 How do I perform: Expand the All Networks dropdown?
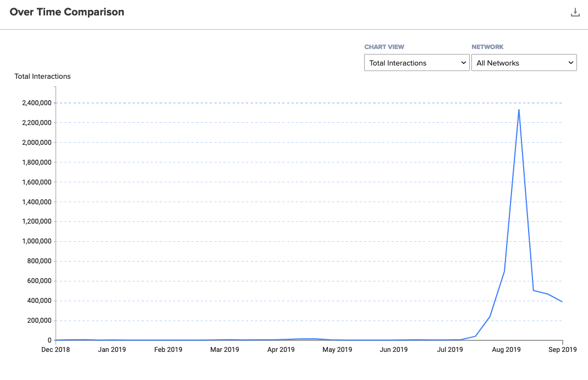(524, 63)
